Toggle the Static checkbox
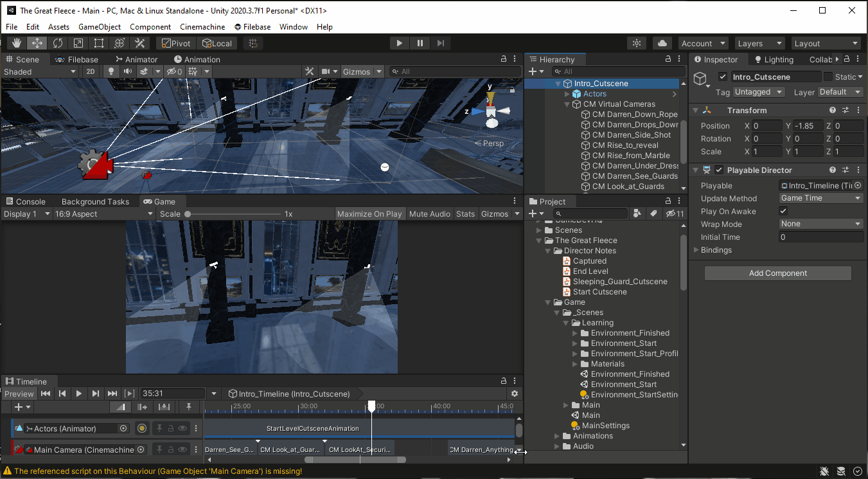 pos(828,77)
